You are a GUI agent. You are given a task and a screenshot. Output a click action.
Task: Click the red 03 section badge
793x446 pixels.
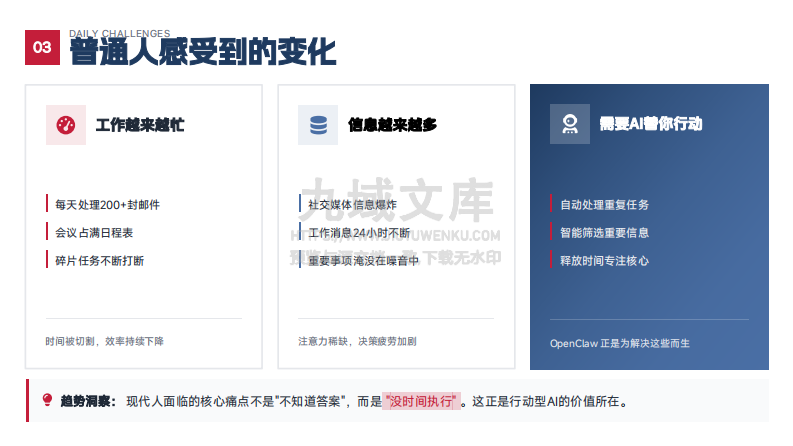(42, 47)
